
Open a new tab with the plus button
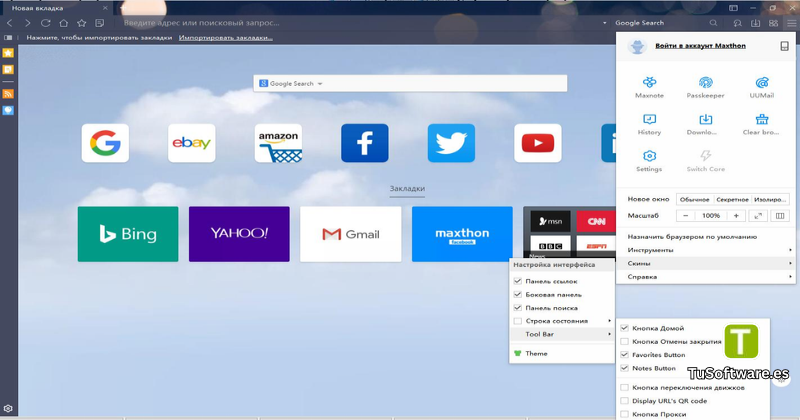(x=122, y=8)
